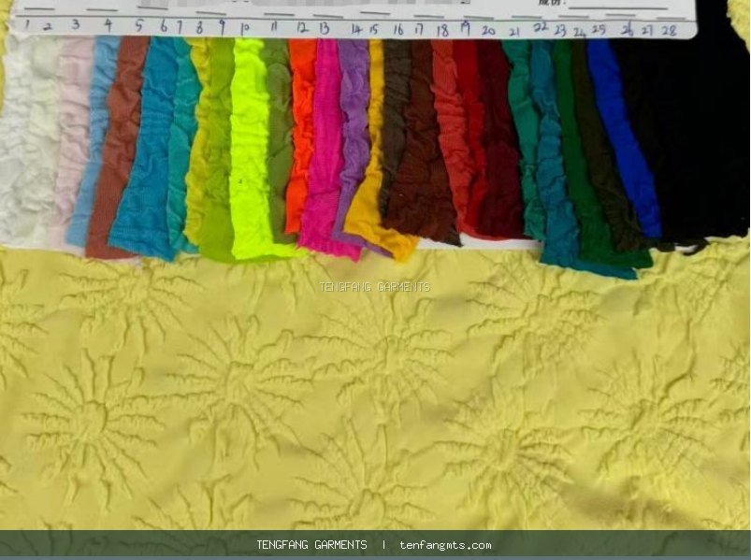Click handwritten number 25 on the card
The height and width of the screenshot is (560, 751).
[x=599, y=30]
